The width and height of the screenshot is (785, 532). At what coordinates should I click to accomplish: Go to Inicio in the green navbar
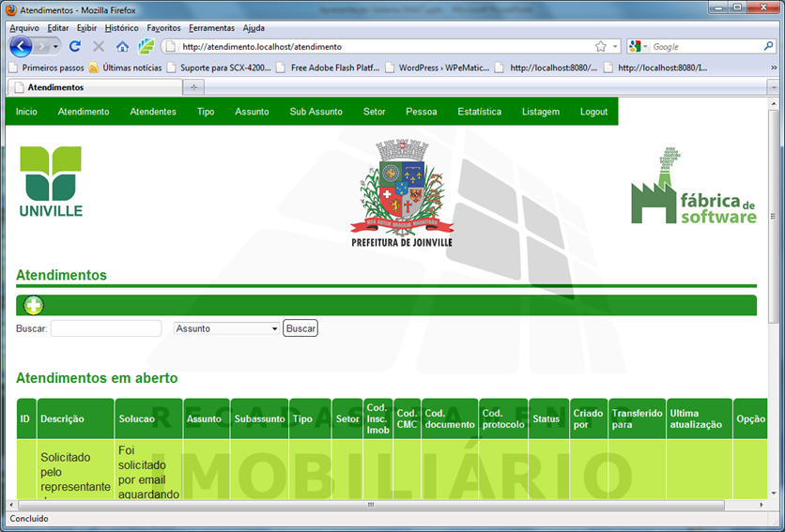tap(26, 112)
